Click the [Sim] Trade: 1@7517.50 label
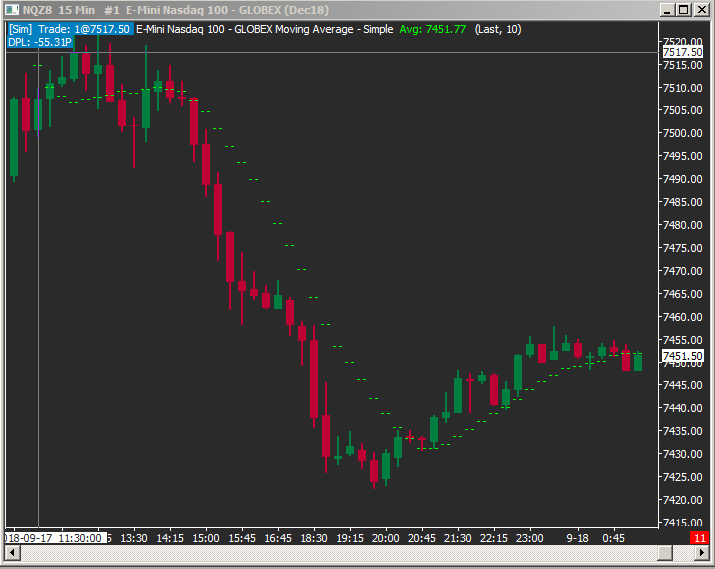Screen dimensions: 715x569 point(71,29)
